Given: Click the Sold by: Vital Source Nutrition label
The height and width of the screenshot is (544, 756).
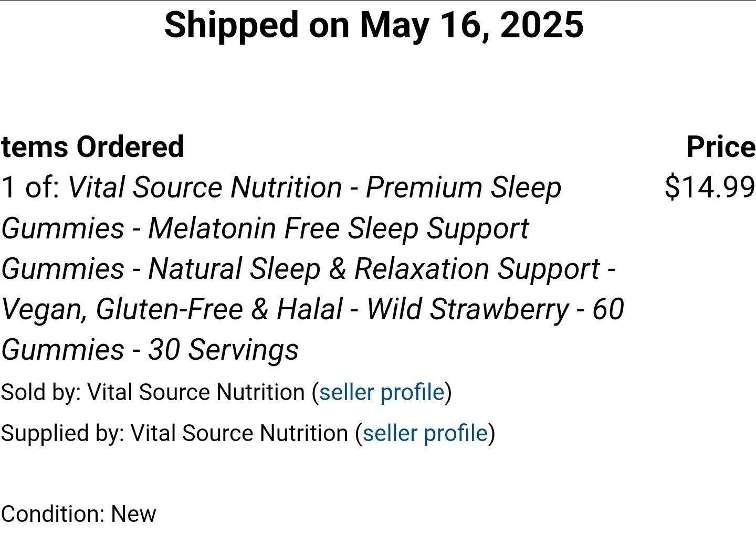Looking at the screenshot, I should pos(152,392).
